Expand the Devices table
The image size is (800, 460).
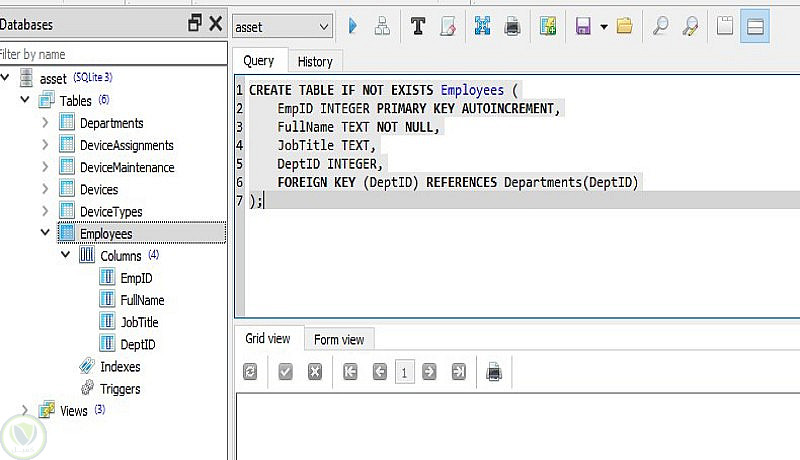point(45,189)
